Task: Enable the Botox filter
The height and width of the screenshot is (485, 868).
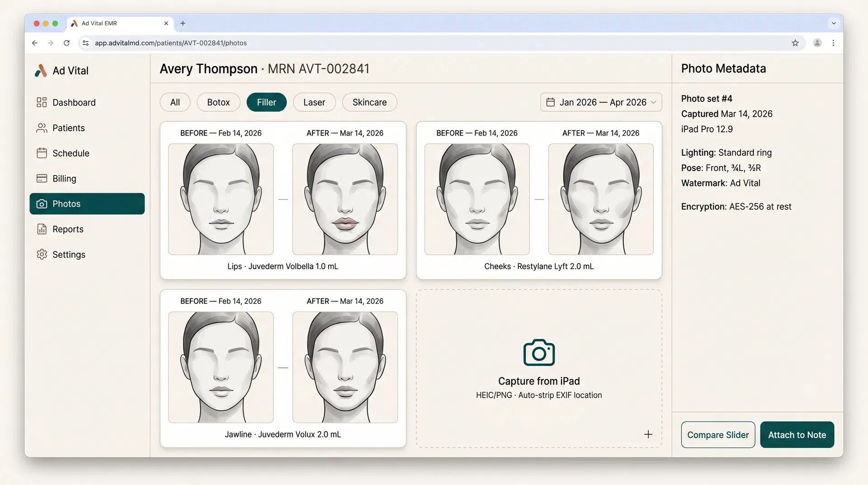Action: [218, 102]
